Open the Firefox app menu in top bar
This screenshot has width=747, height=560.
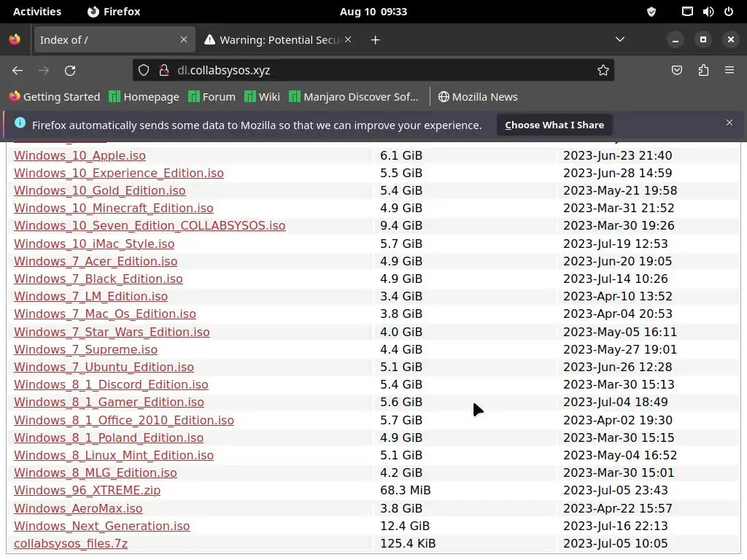pyautogui.click(x=114, y=12)
